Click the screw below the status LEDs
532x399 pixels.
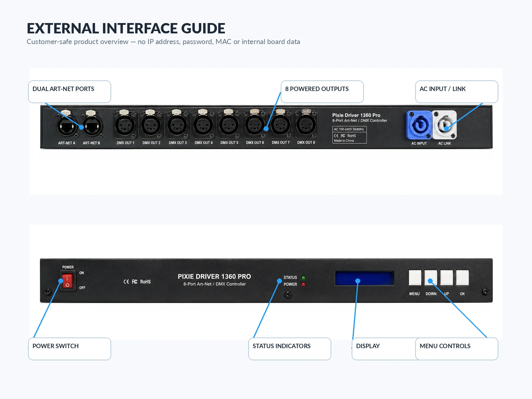click(288, 295)
